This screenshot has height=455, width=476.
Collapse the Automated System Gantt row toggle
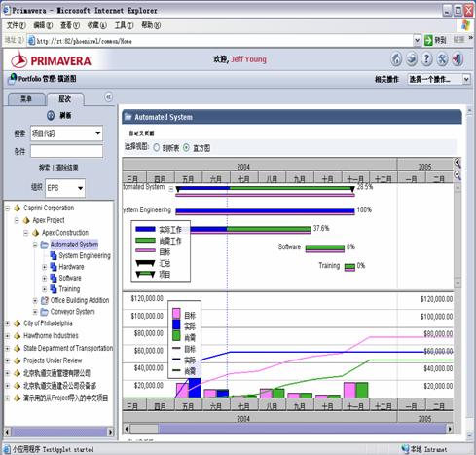171,189
